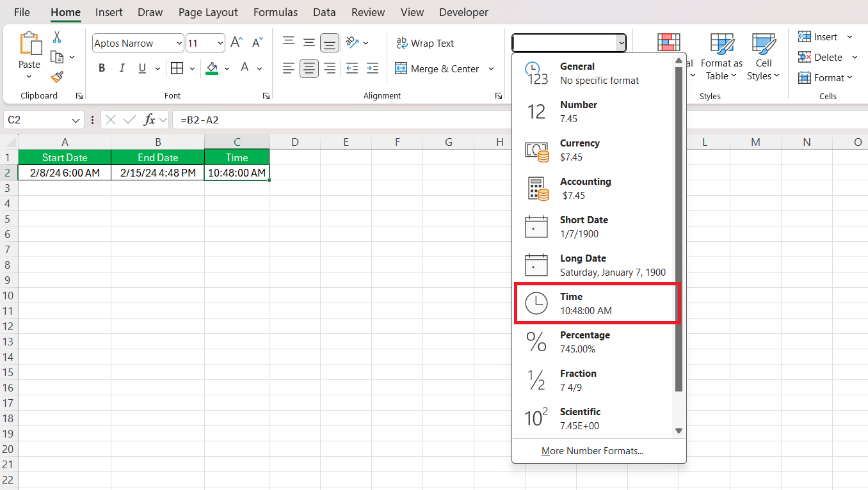The width and height of the screenshot is (868, 490).
Task: Select cell A2 with 2/8/24 6:00 AM
Action: [65, 173]
